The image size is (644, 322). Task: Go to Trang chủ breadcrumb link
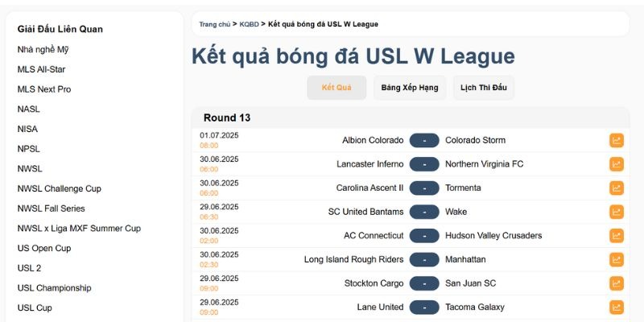215,24
